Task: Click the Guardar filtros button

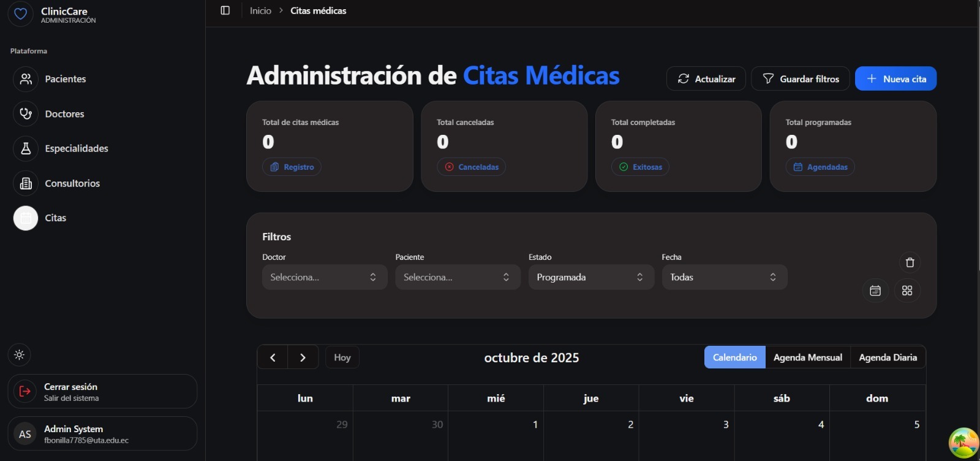Action: [801, 78]
